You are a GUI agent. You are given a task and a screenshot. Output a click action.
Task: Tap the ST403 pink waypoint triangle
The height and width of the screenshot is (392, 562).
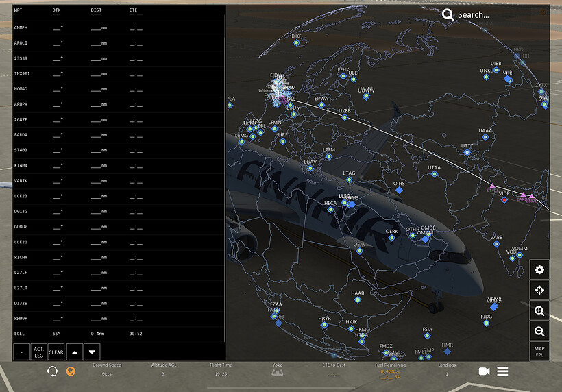[x=493, y=186]
